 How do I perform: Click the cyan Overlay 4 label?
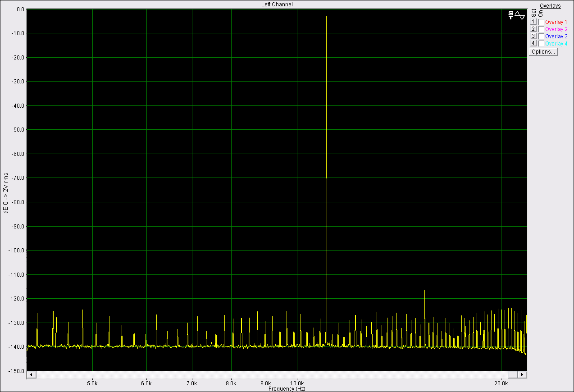point(556,43)
